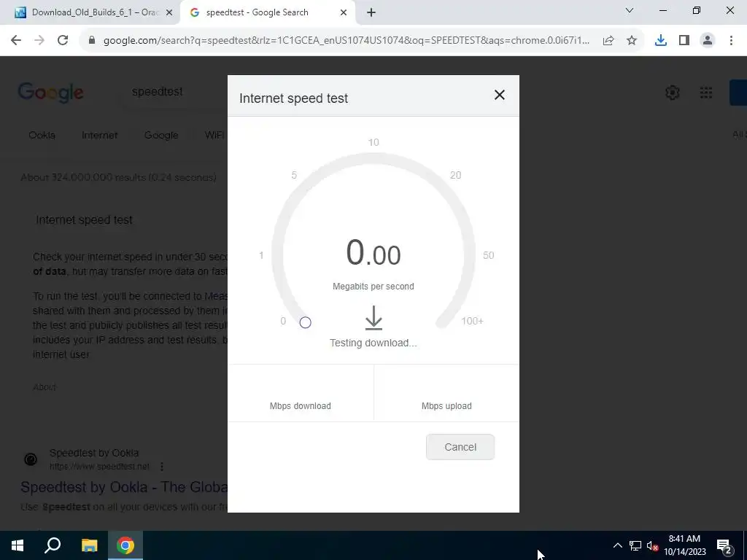Open Windows Start menu
747x560 pixels.
click(18, 545)
